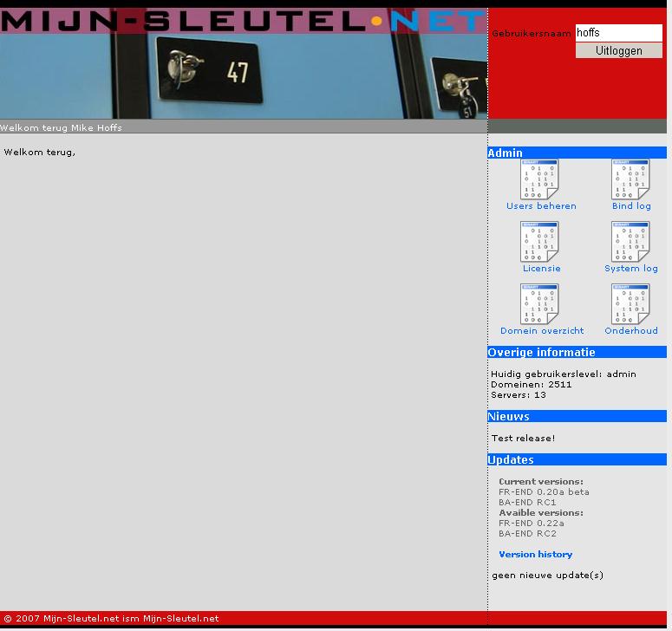Select the Admin section header
The image size is (672, 631).
[x=577, y=153]
